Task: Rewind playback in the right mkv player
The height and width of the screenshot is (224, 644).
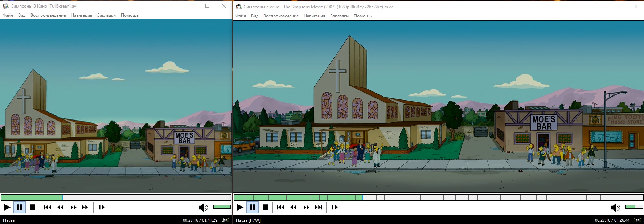Action: click(x=294, y=207)
